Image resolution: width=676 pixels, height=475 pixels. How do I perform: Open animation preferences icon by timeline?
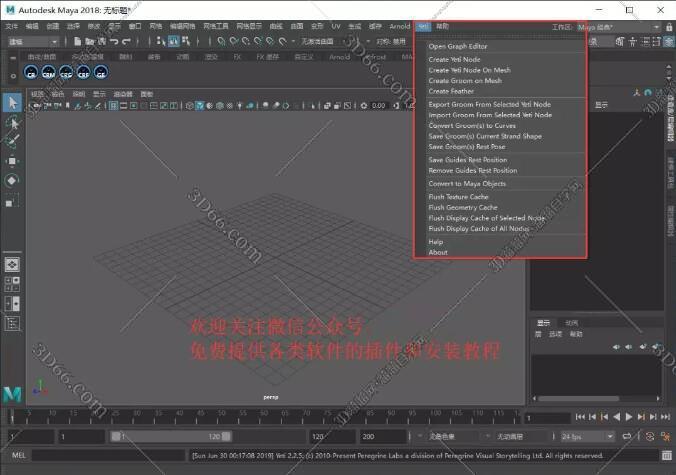coord(665,437)
